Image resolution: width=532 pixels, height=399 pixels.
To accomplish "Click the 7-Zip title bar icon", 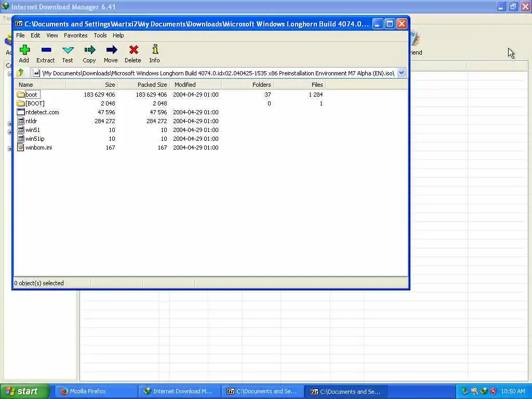I will point(19,24).
